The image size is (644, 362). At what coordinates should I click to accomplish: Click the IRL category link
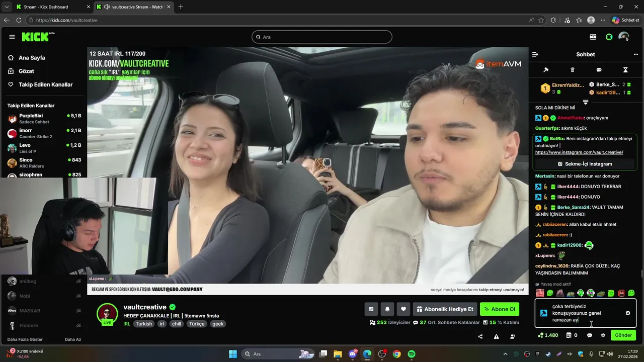point(127,324)
